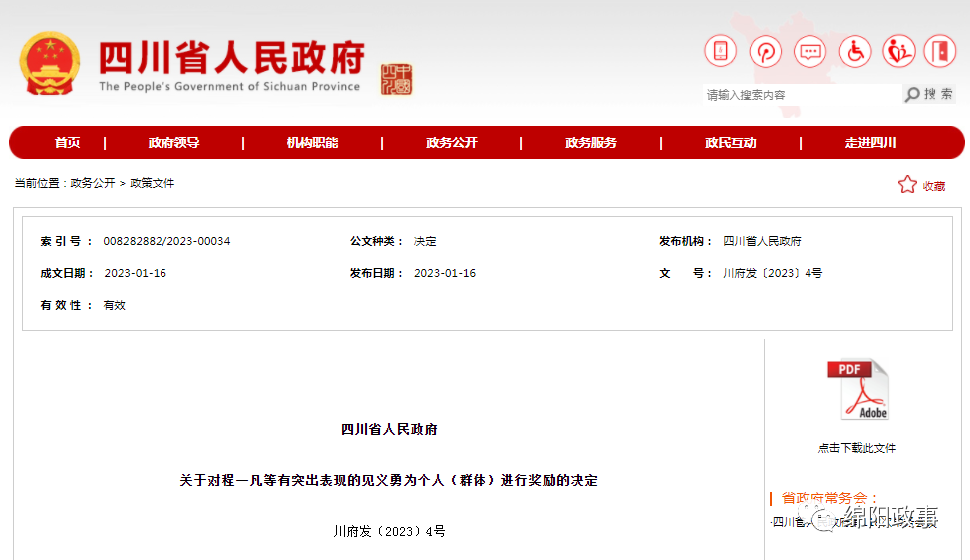This screenshot has width=970, height=560.
Task: Select 政府领导 in the navigation bar
Action: coord(174,142)
